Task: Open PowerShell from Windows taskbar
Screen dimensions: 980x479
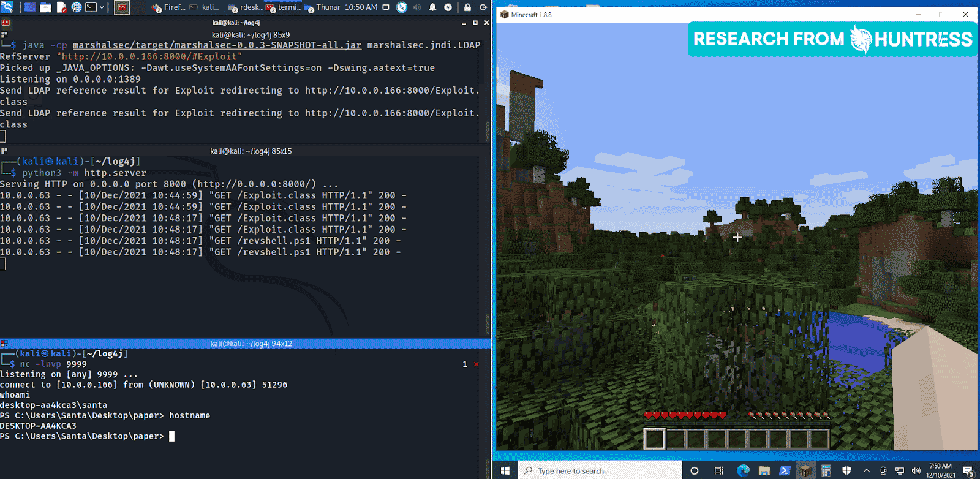Action: pyautogui.click(x=785, y=470)
